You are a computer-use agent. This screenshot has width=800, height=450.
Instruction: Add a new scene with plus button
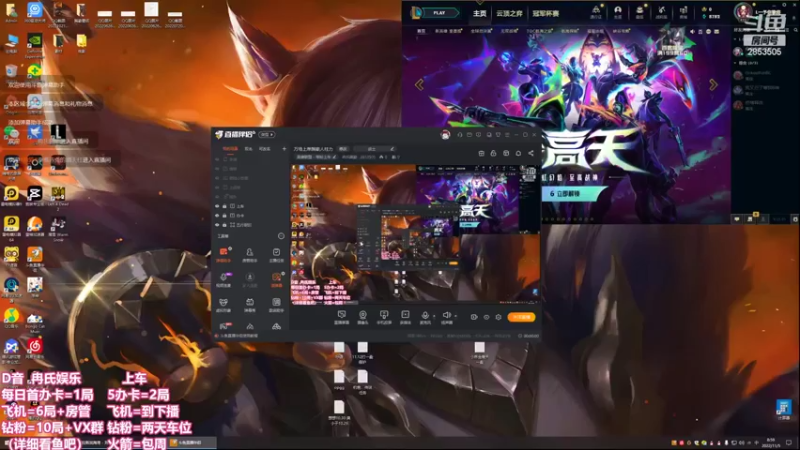284,149
